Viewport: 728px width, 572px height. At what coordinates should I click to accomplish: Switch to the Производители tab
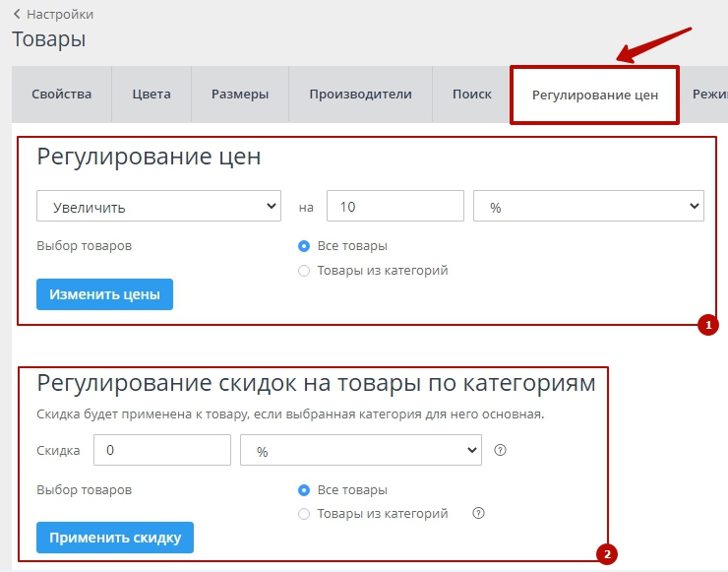[360, 95]
